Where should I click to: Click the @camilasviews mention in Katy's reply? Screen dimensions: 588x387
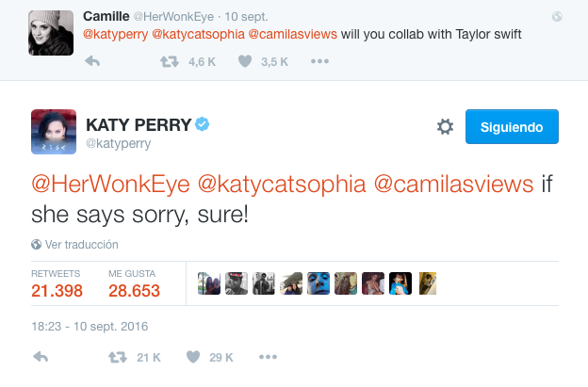point(456,182)
